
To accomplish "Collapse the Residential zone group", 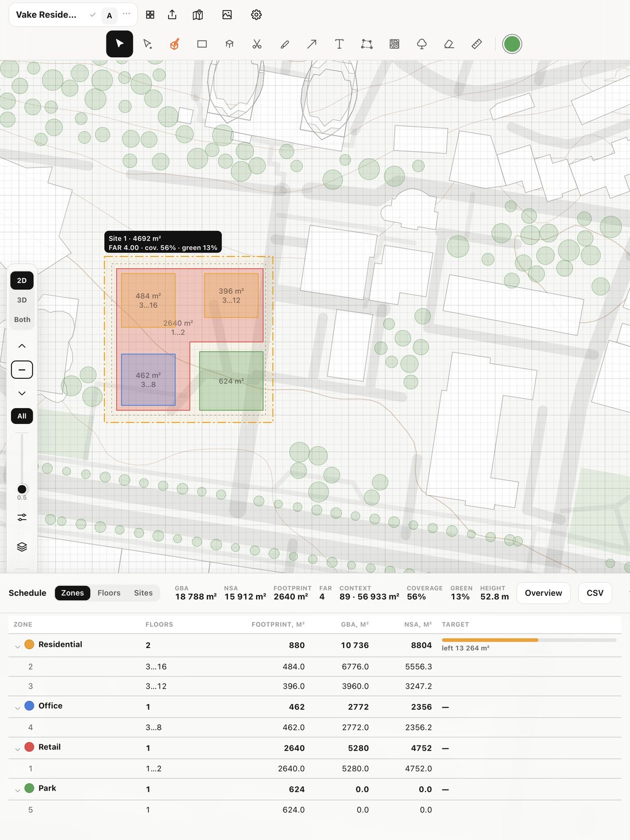I will click(x=17, y=646).
